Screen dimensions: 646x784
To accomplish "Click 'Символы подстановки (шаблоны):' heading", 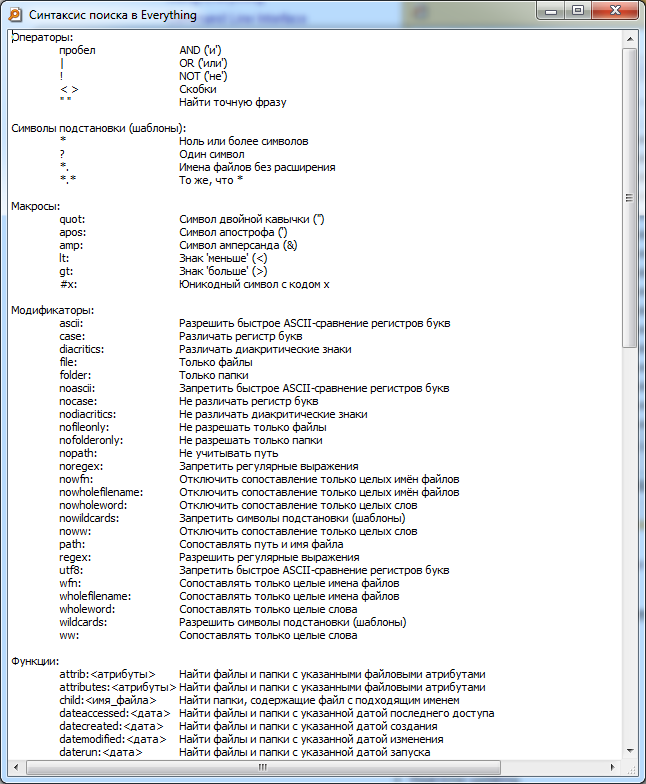I will coord(98,128).
